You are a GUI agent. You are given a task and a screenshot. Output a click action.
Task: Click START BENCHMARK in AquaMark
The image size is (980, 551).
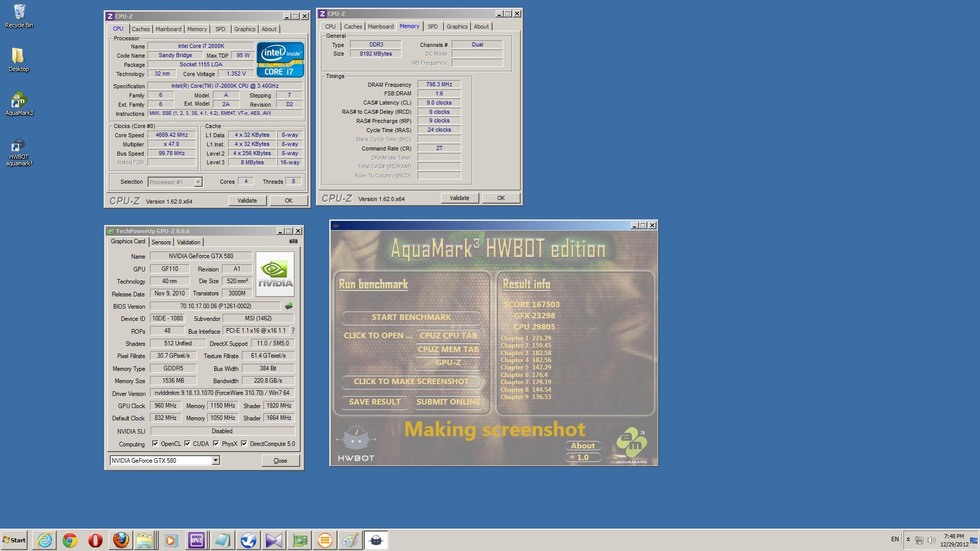(x=411, y=317)
